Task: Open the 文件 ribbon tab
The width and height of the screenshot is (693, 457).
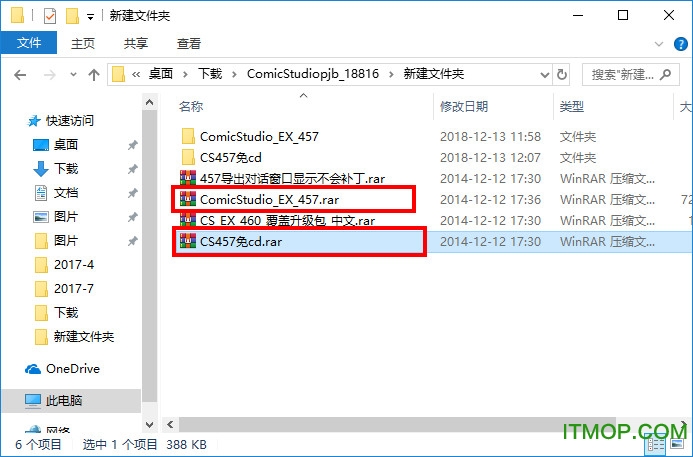Action: point(29,43)
